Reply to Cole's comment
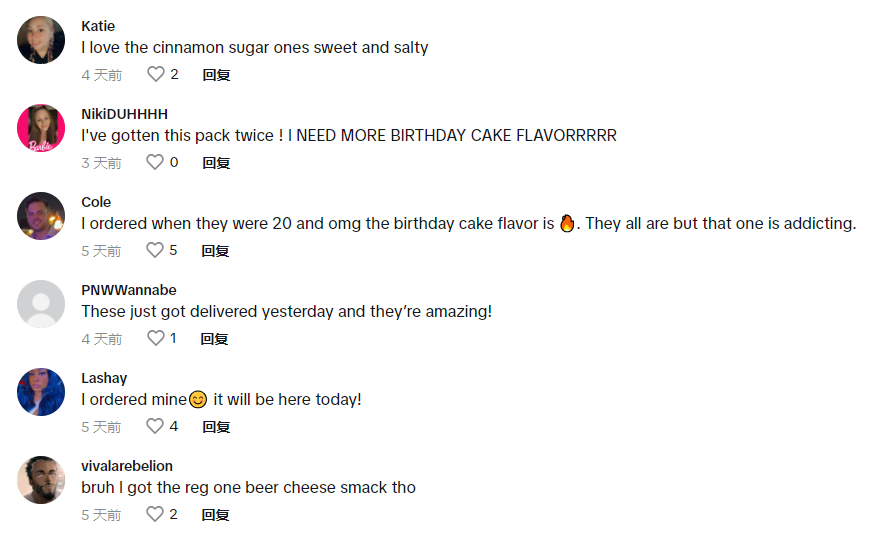 coord(216,250)
